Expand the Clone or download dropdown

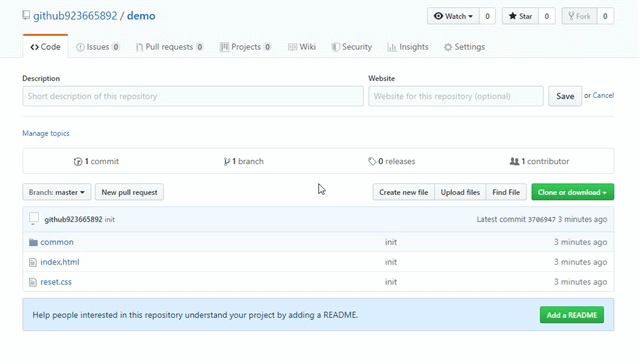573,192
